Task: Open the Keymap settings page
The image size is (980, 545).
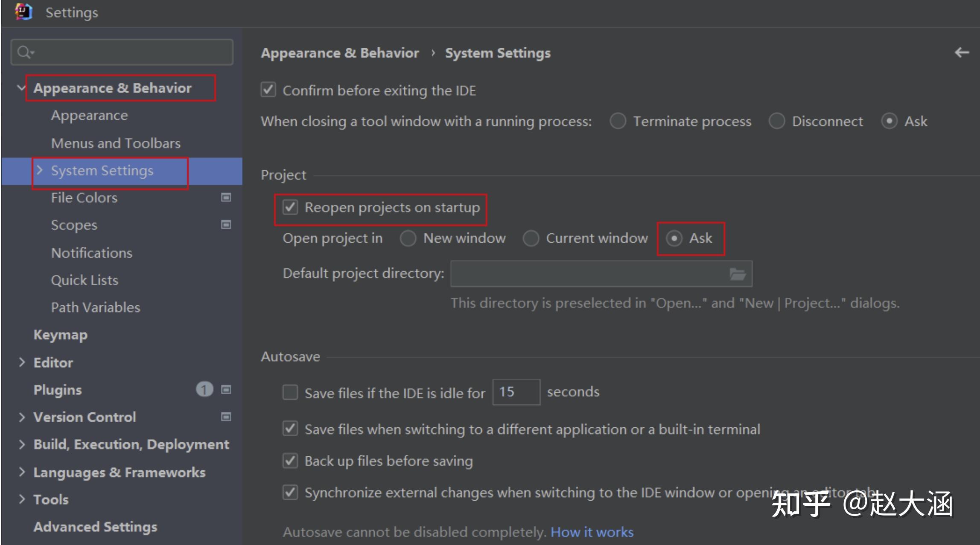Action: pos(60,335)
